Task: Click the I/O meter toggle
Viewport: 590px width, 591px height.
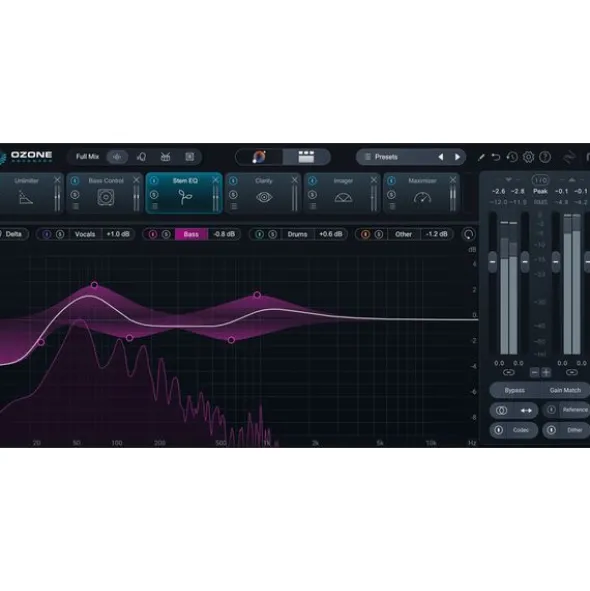Action: [x=540, y=180]
